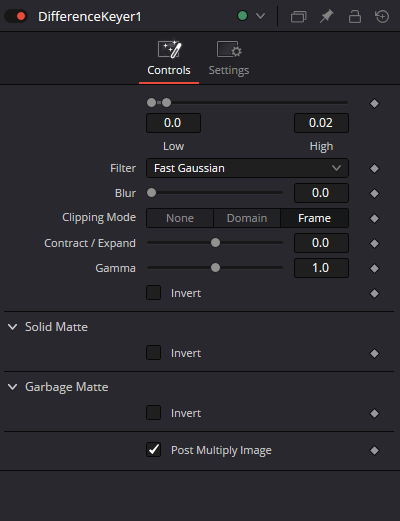Collapse the Solid Matte section
The width and height of the screenshot is (400, 521).
click(13, 327)
